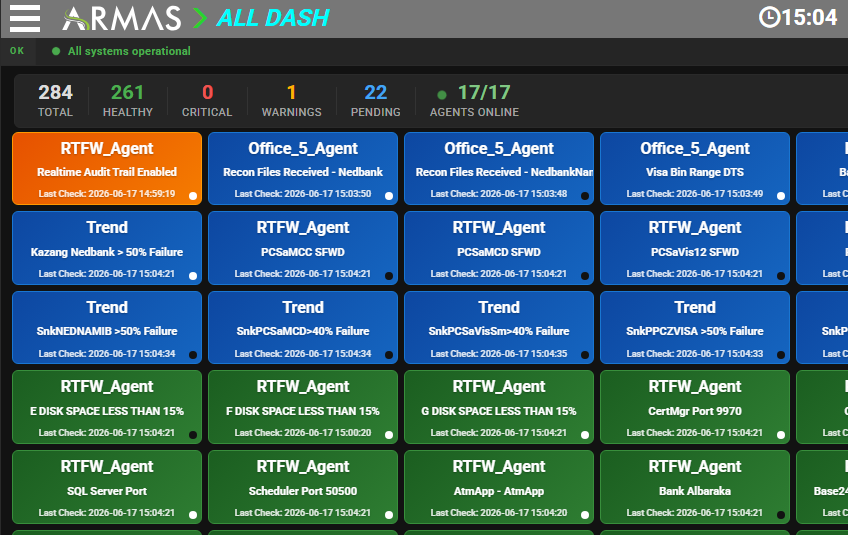Screen dimensions: 848x535
Task: Open the Visa Bin Range DTS card
Action: pyautogui.click(x=695, y=168)
